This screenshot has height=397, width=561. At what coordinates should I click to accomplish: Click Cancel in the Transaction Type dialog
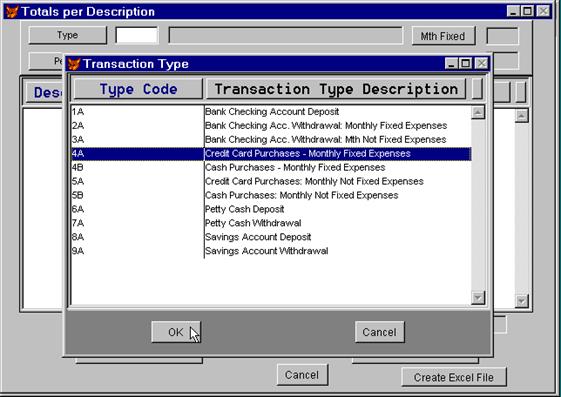[x=380, y=332]
